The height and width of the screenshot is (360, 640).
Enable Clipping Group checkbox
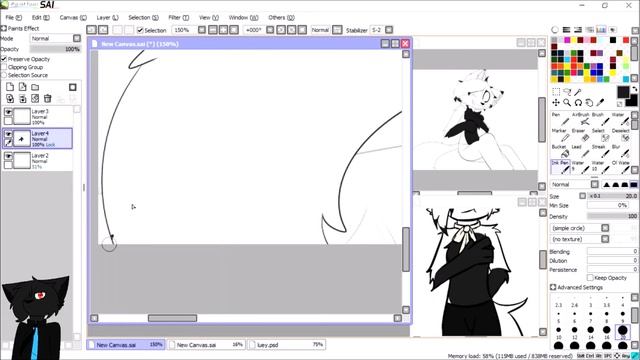[4, 67]
